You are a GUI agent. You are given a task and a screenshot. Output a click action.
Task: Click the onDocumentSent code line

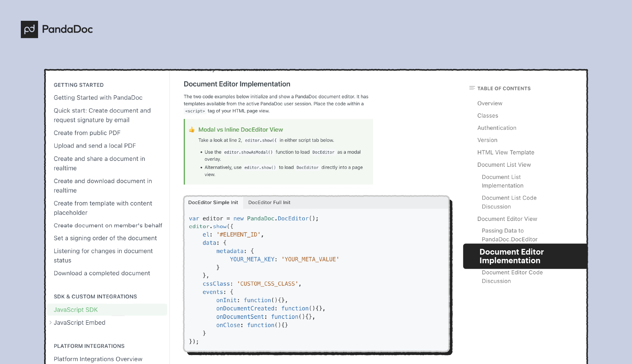(x=266, y=317)
